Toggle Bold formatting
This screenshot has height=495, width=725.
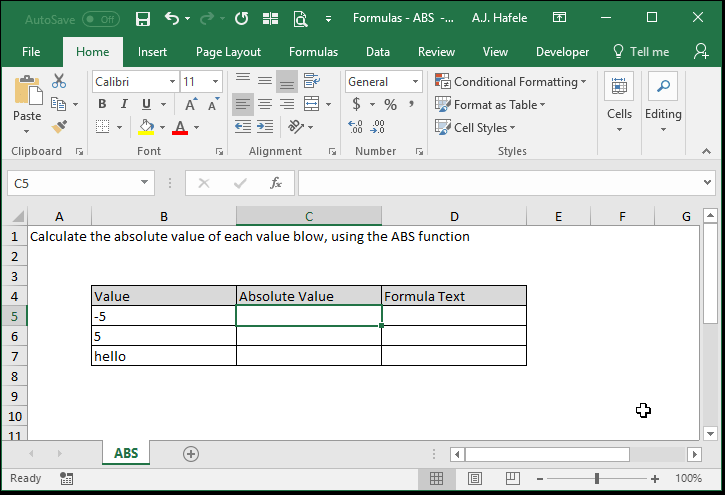coord(102,104)
